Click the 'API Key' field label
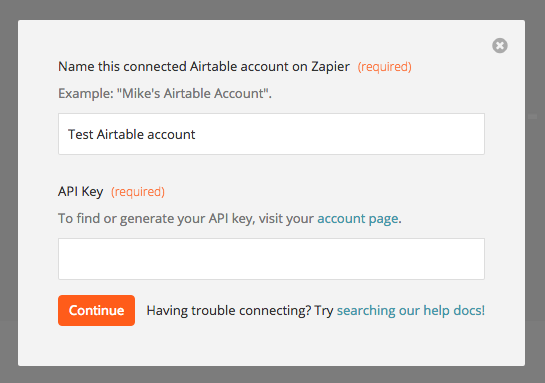This screenshot has width=545, height=383. (81, 192)
